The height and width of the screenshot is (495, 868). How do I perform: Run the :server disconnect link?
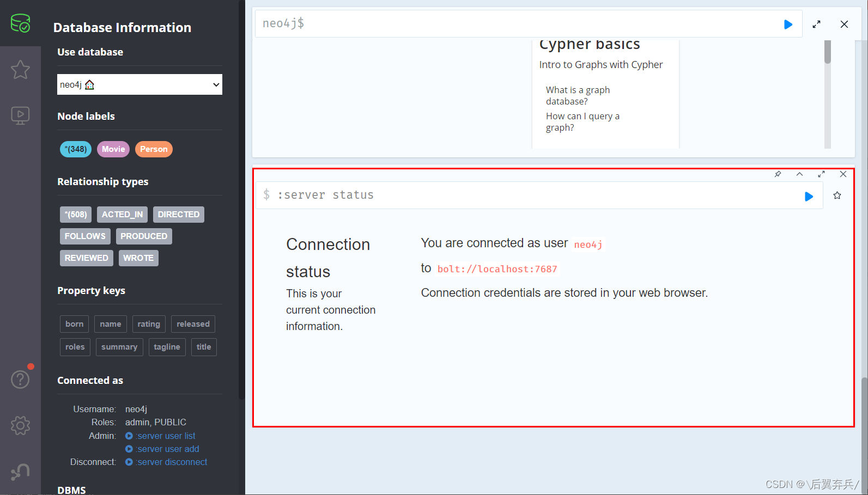[x=167, y=462]
